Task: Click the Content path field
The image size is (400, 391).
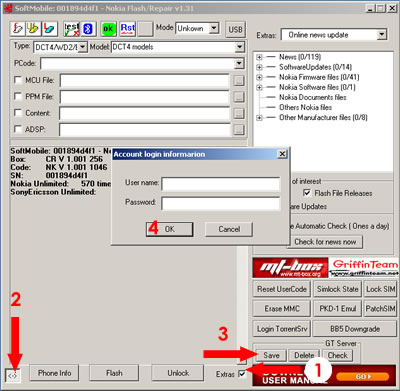Action: coord(145,113)
